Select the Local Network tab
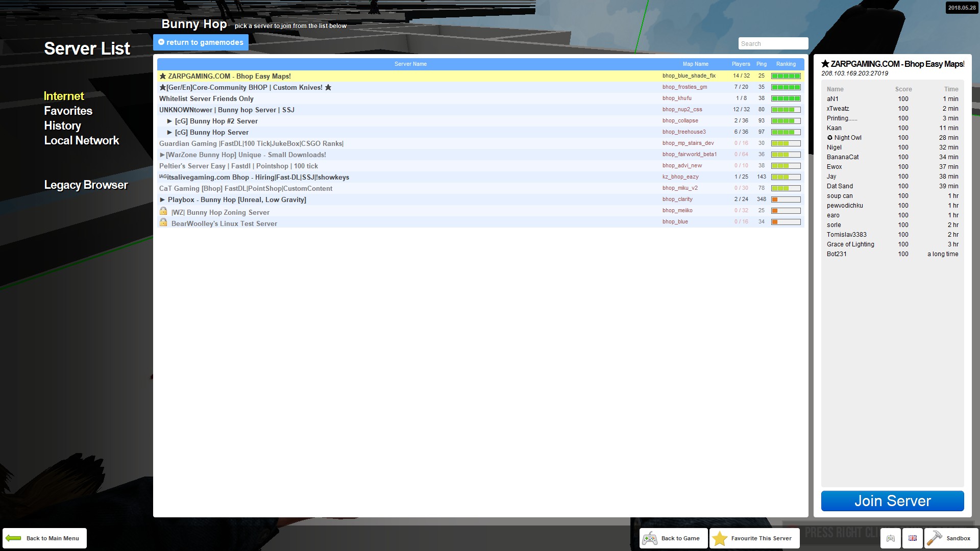 pyautogui.click(x=81, y=140)
